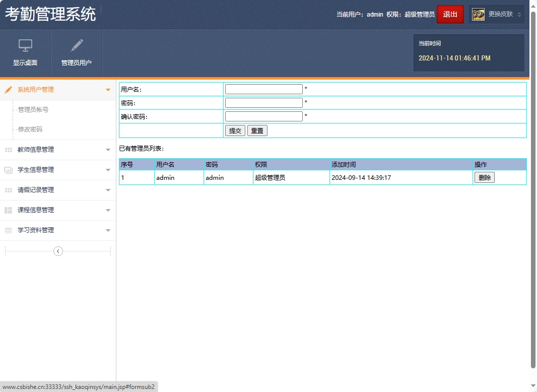The image size is (537, 392).
Task: Select the pencil icon beside 系统用户管理
Action: point(8,89)
